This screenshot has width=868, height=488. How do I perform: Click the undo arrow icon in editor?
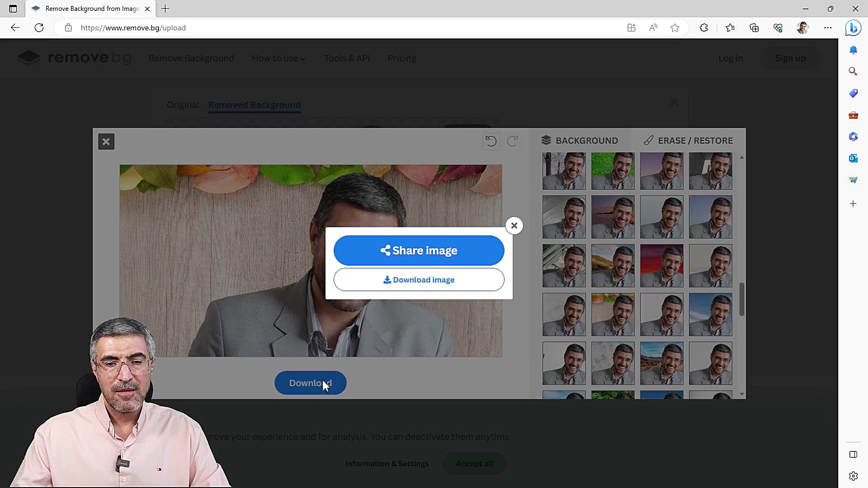point(491,141)
